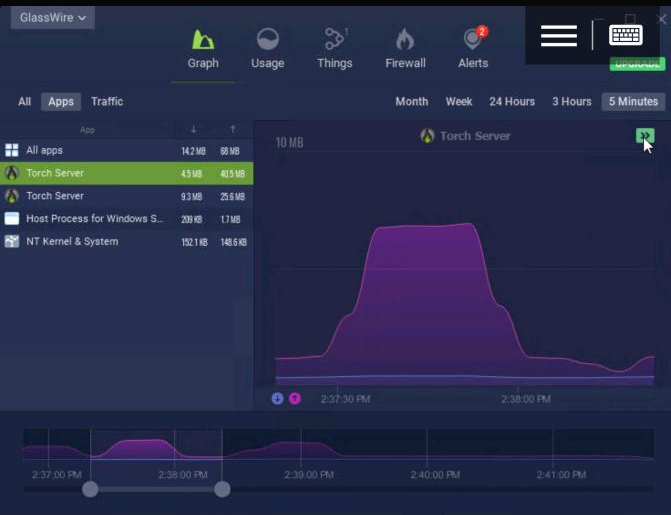The image size is (671, 515).
Task: Open the Graph view icon
Action: [203, 40]
